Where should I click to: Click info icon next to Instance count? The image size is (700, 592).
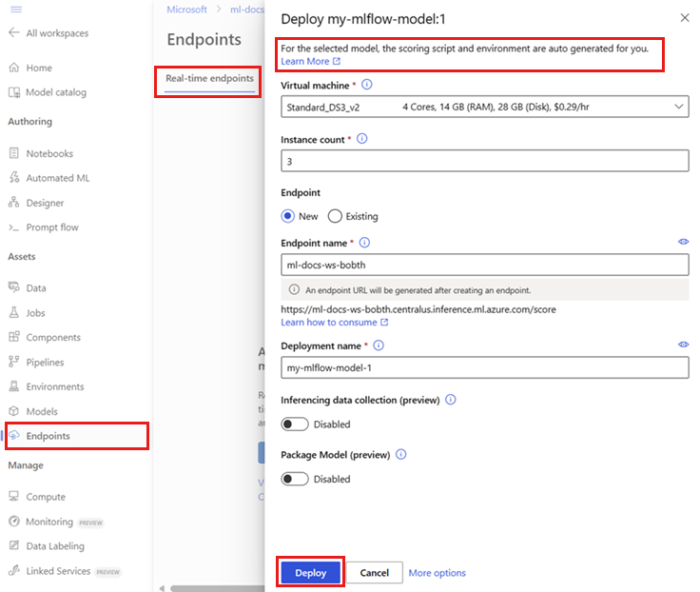point(362,139)
